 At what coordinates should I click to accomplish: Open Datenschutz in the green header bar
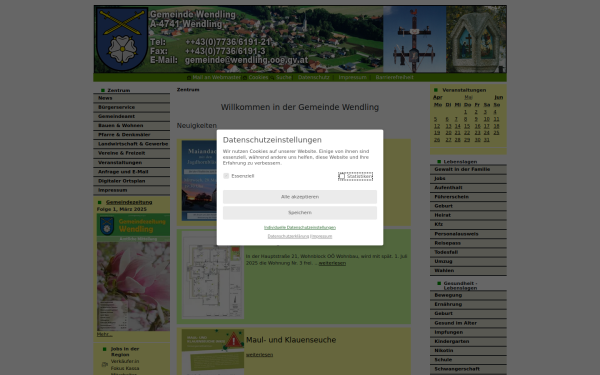coord(313,77)
